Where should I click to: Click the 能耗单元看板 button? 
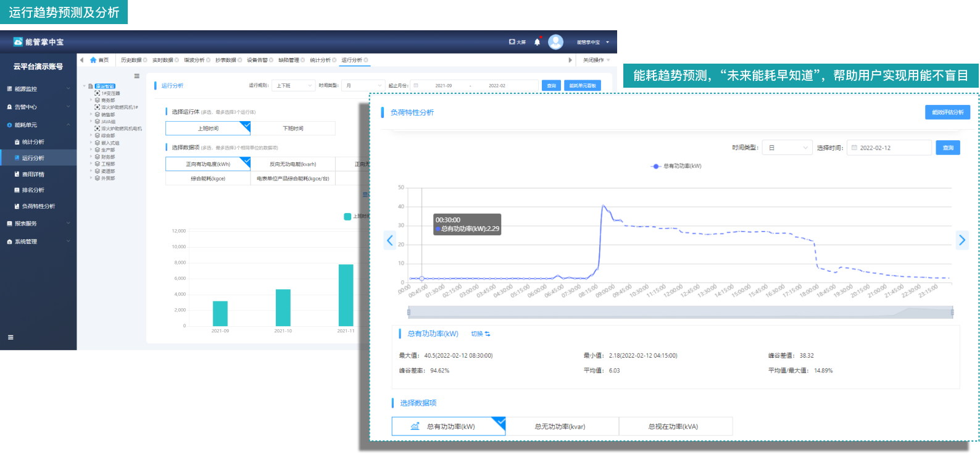coord(583,86)
